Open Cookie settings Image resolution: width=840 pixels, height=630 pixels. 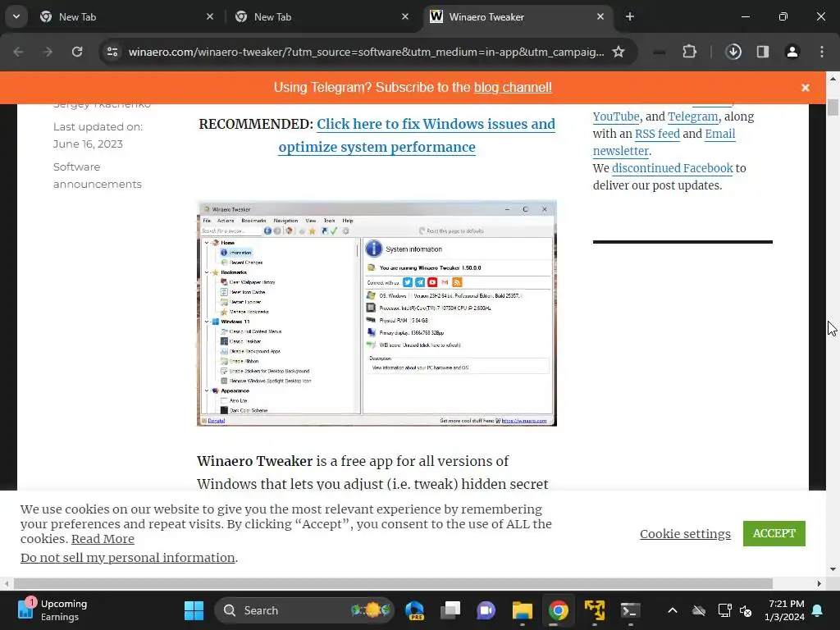(x=685, y=533)
